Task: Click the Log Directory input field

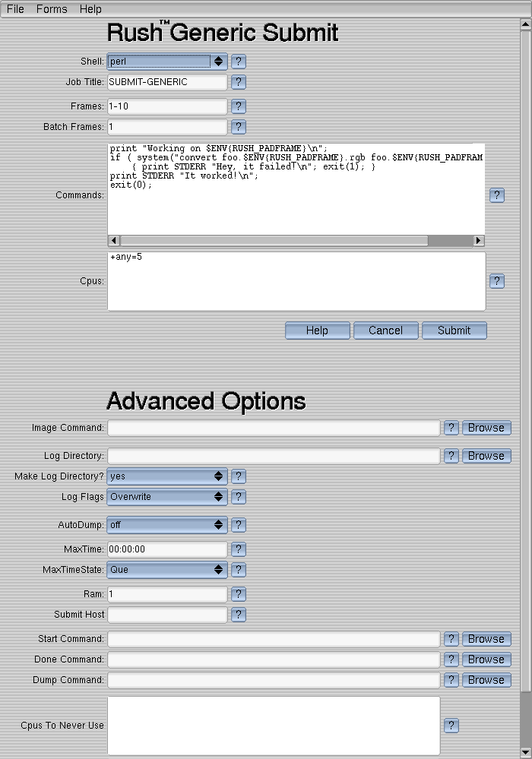Action: click(274, 456)
